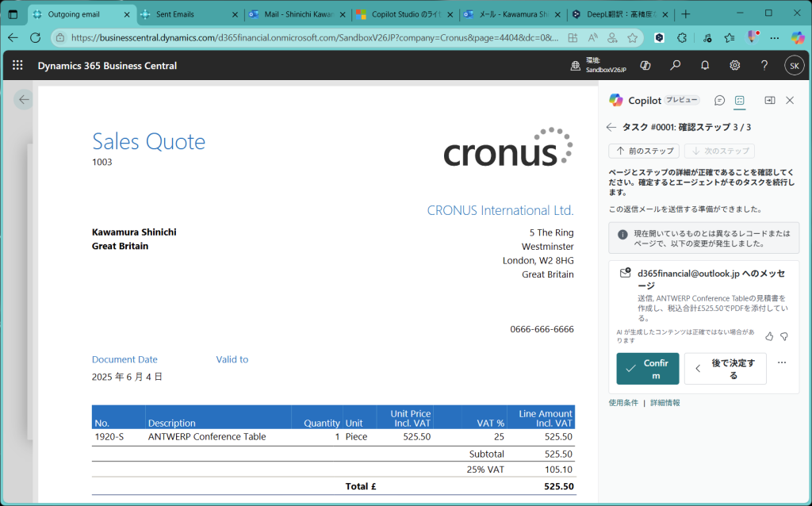Click the cronus logo image
Screen dimensions: 812x506
pyautogui.click(x=508, y=148)
